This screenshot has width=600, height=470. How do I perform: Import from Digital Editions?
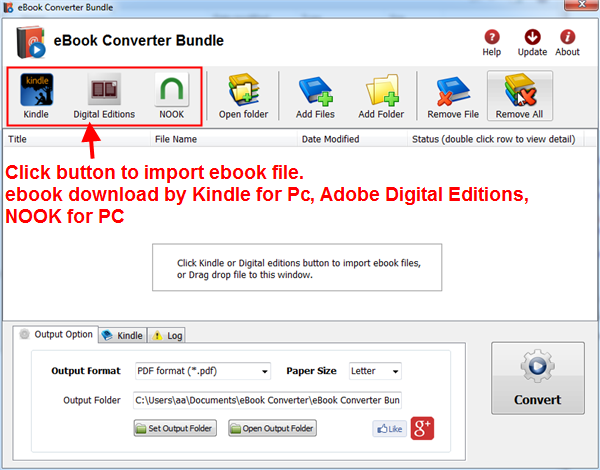tap(104, 96)
